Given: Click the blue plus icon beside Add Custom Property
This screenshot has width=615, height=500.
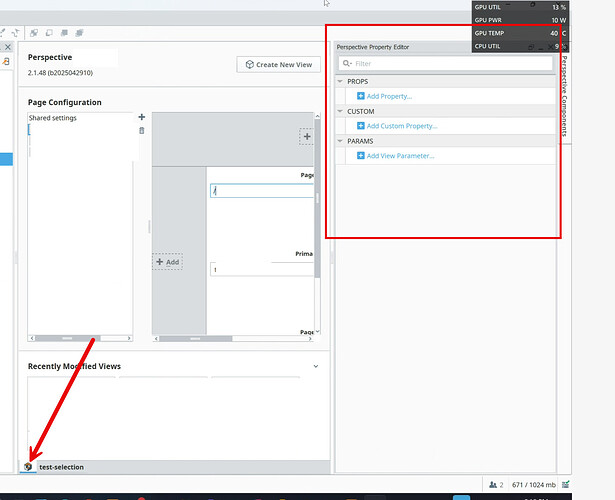Looking at the screenshot, I should click(x=360, y=126).
